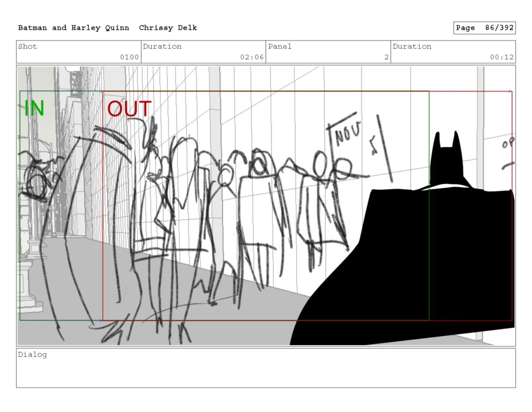The image size is (532, 412).
Task: Click the "Batman and Harley Quinn" title text
Action: pyautogui.click(x=74, y=28)
